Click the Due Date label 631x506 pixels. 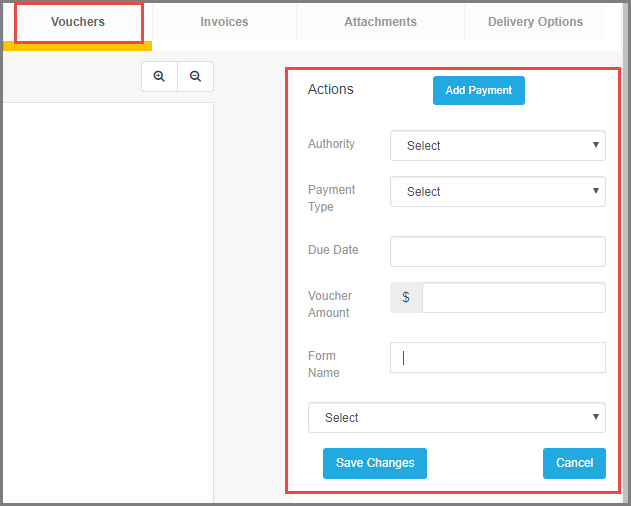pyautogui.click(x=333, y=250)
